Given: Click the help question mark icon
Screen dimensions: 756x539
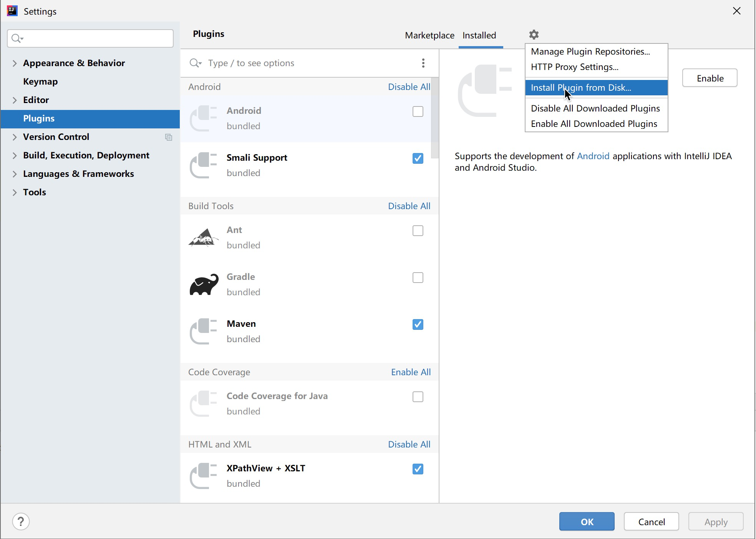Looking at the screenshot, I should [21, 522].
